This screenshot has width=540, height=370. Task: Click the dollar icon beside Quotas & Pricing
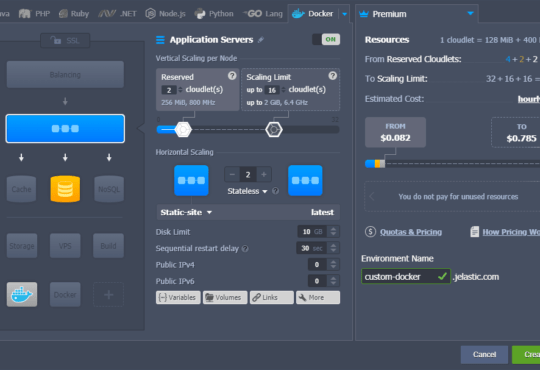pyautogui.click(x=370, y=232)
